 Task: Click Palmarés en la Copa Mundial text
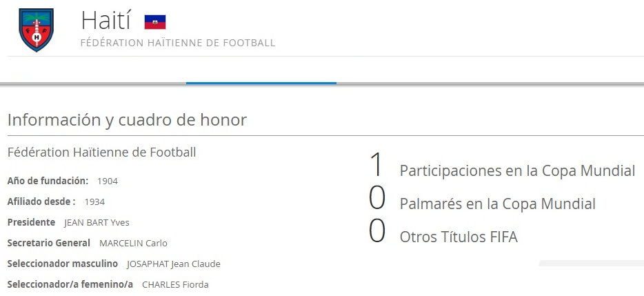[x=497, y=204]
